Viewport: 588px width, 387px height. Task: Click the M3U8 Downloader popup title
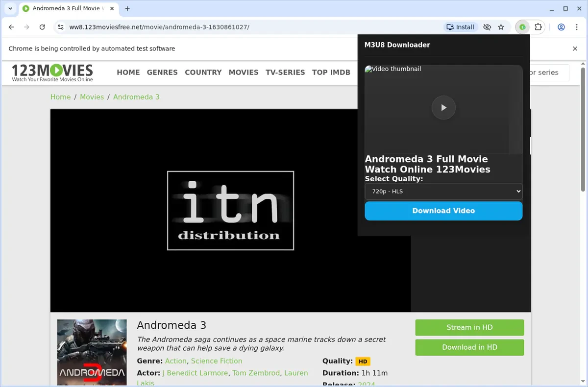coord(397,45)
